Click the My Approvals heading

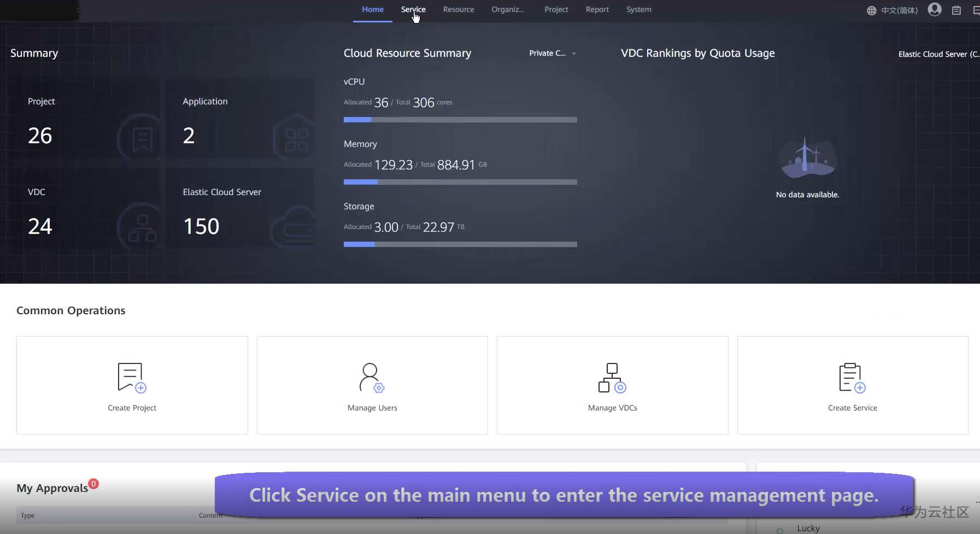tap(52, 488)
